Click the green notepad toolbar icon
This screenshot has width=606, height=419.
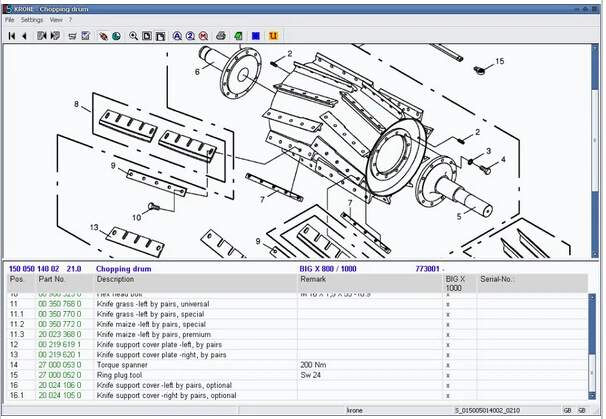(x=238, y=36)
